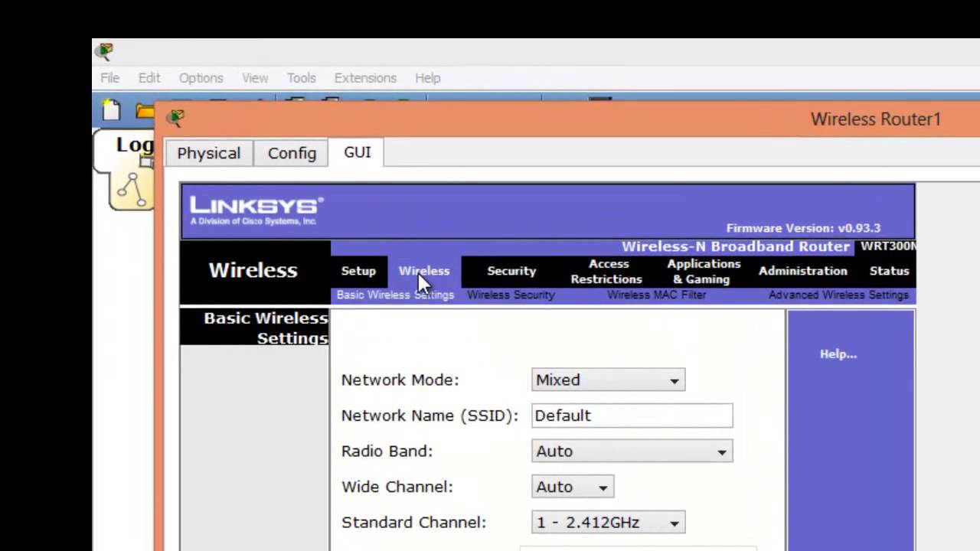This screenshot has width=980, height=551.
Task: Click the Linksys logo
Action: click(256, 210)
